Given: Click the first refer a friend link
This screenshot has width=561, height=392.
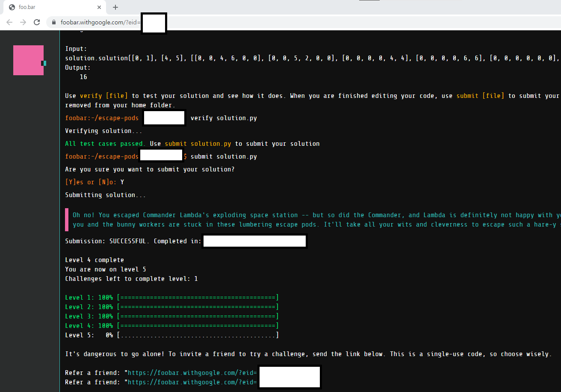Looking at the screenshot, I should click(192, 373).
